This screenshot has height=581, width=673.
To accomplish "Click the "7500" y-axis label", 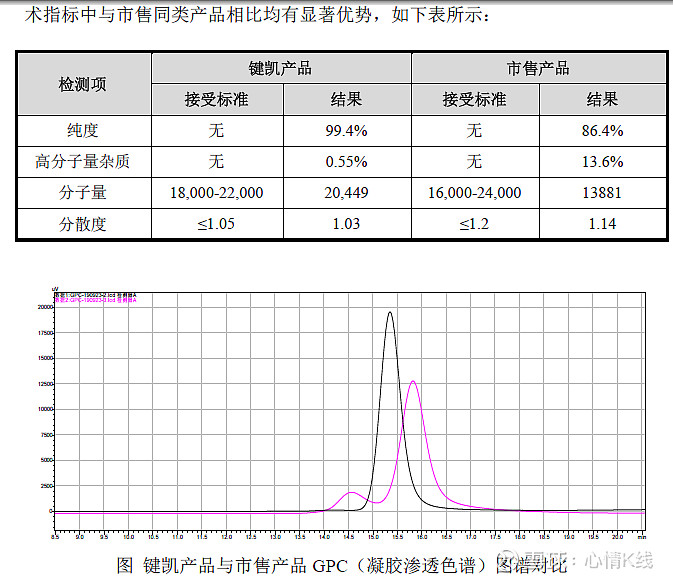I will (46, 435).
